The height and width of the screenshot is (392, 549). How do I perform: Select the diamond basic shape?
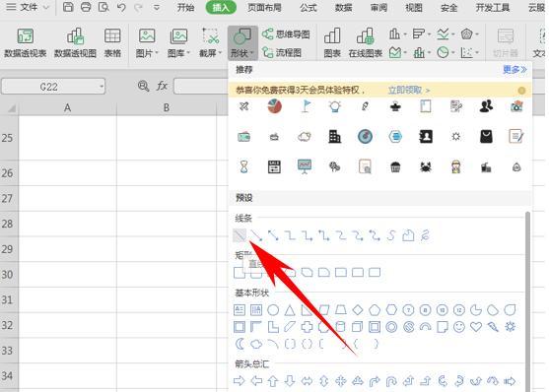point(358,309)
